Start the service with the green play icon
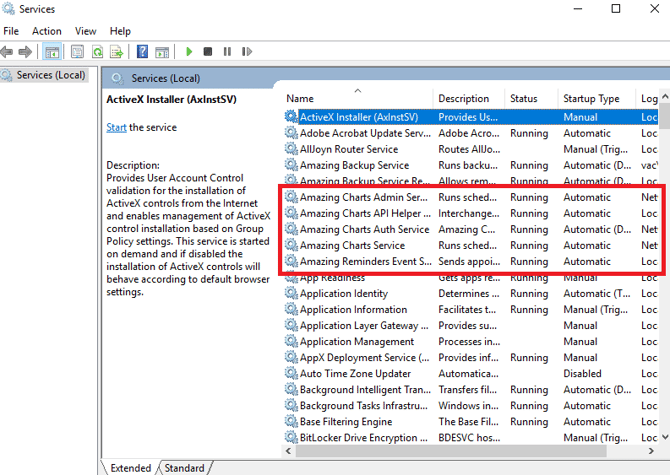The width and height of the screenshot is (670, 475). (189, 52)
